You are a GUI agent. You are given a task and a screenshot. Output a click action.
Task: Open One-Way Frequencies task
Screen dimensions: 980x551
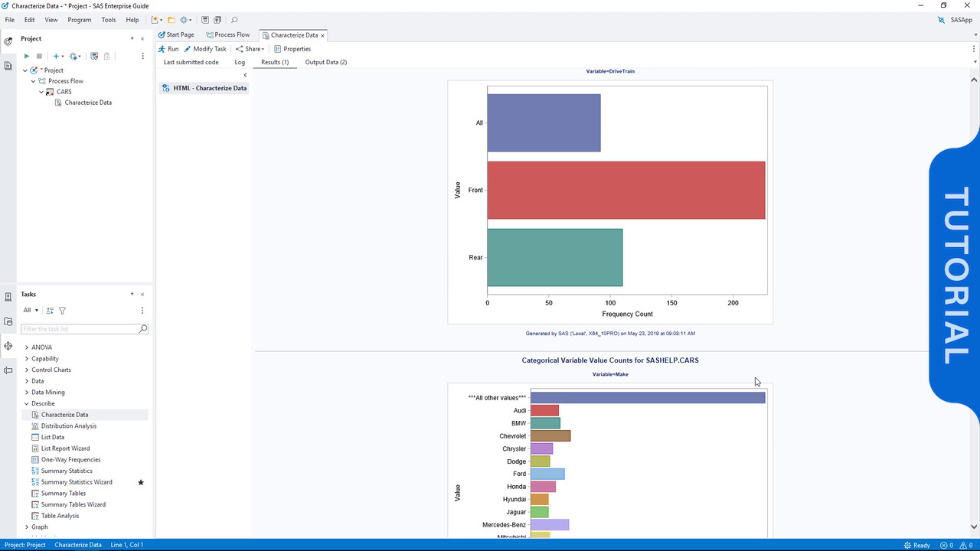pos(70,460)
